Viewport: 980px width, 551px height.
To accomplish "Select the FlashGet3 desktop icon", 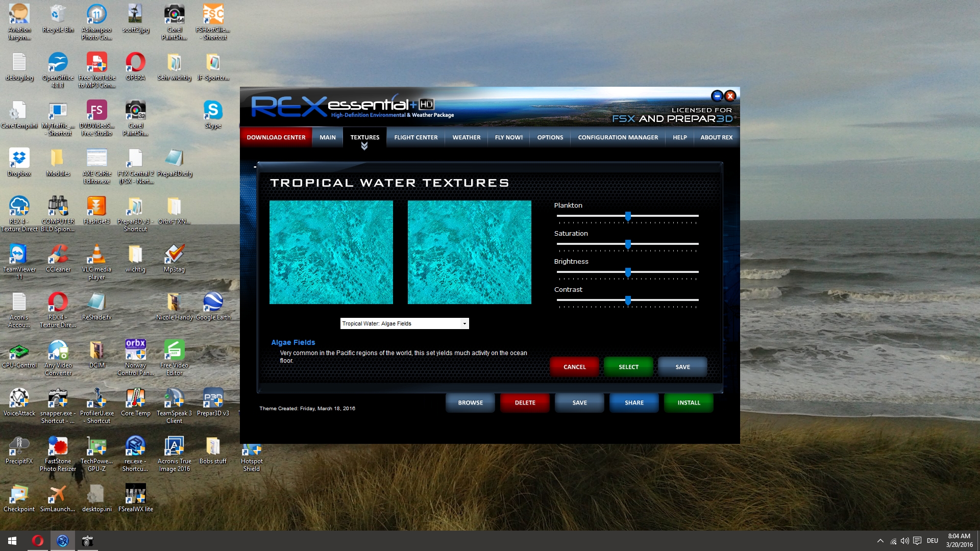I will (x=96, y=211).
